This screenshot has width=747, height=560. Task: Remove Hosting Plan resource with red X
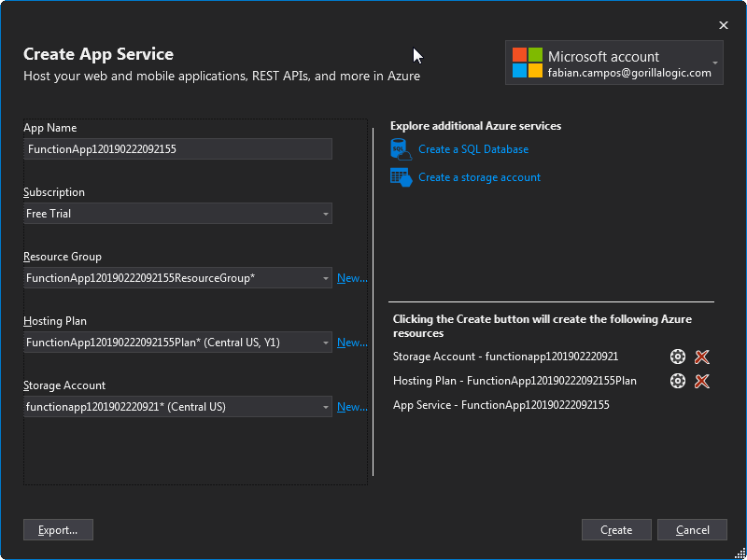702,381
